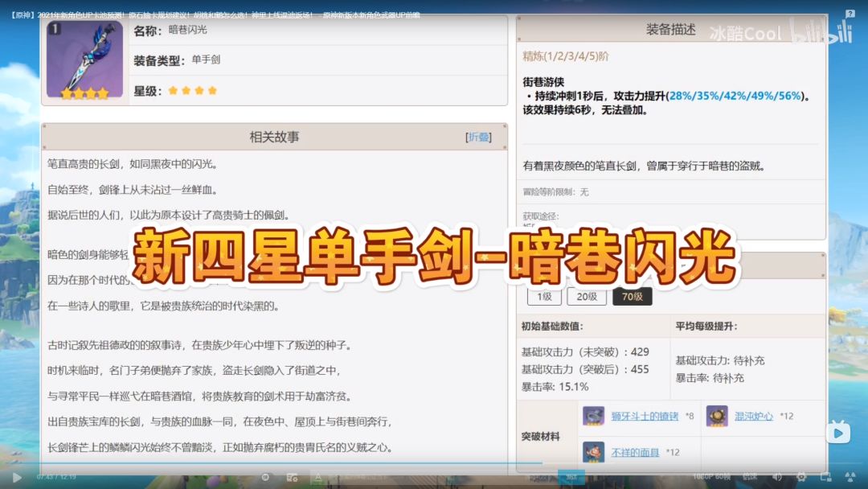Open player settings gear icon

point(801,477)
